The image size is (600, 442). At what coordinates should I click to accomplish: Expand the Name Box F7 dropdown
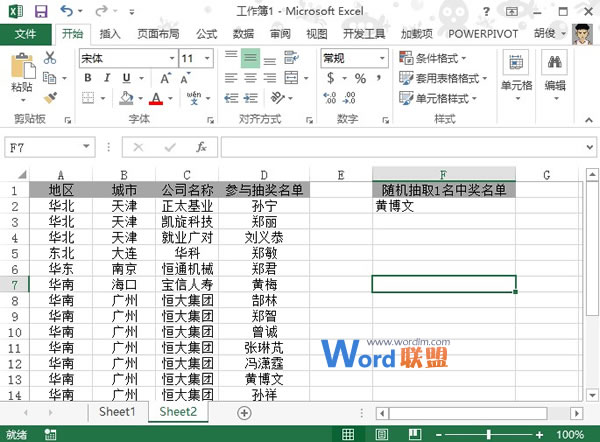click(86, 147)
